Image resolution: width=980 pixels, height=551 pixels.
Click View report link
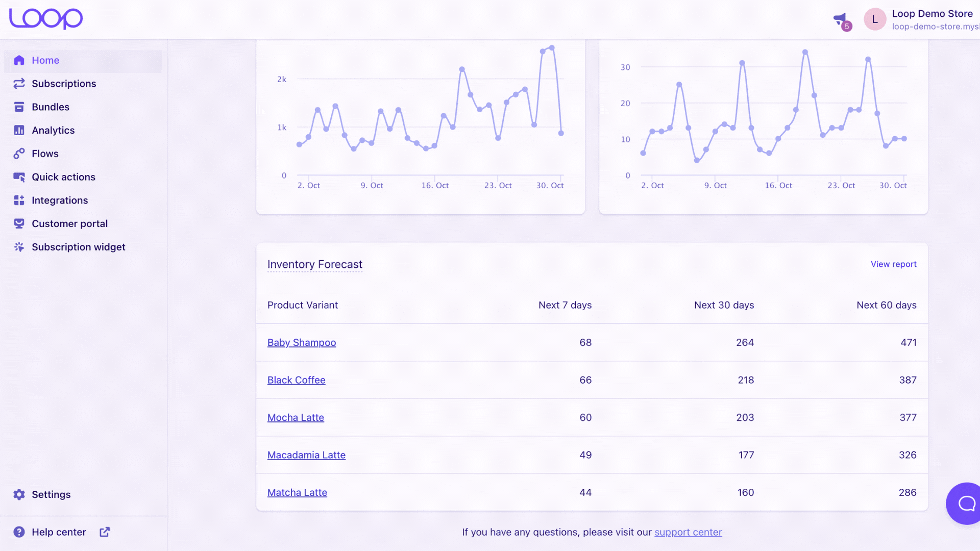point(893,264)
